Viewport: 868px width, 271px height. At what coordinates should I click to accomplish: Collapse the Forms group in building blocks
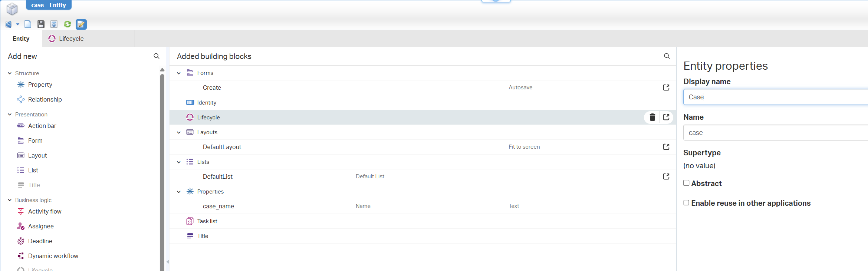pos(179,73)
